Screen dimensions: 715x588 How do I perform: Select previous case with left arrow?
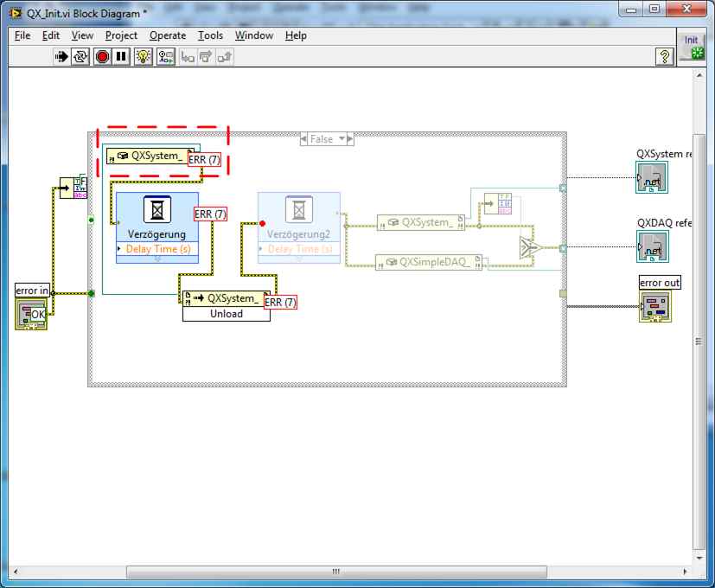pos(303,139)
